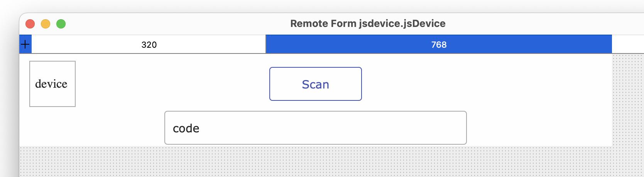Select the divider between 320 and 768
Image resolution: width=644 pixels, height=177 pixels.
266,44
